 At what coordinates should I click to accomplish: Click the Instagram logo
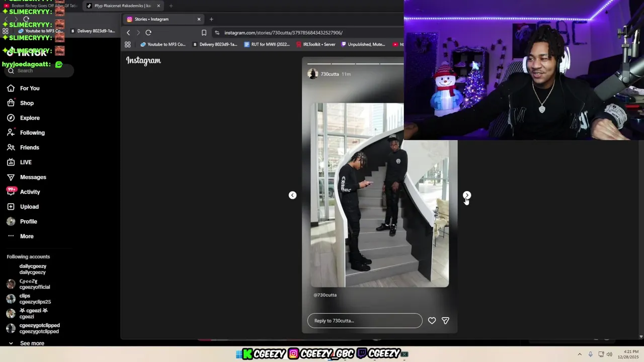tap(143, 61)
